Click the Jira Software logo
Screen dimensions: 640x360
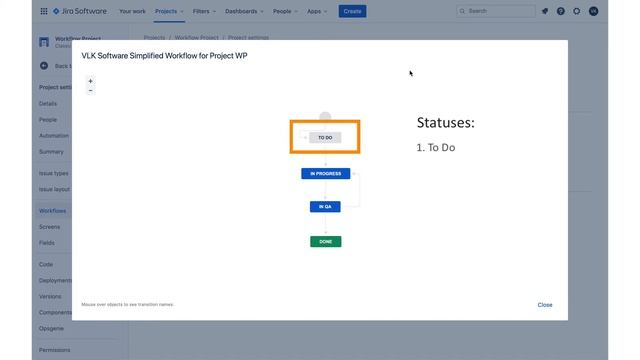click(80, 11)
